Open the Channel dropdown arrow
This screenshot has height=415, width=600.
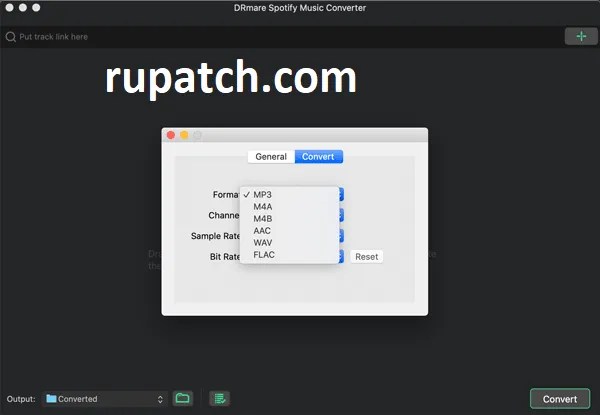[341, 215]
